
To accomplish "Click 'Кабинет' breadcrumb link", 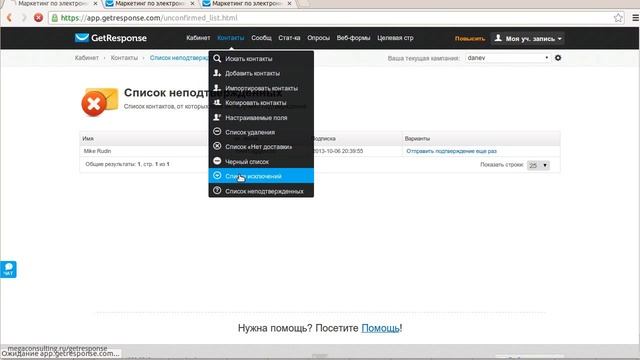I will pos(87,58).
